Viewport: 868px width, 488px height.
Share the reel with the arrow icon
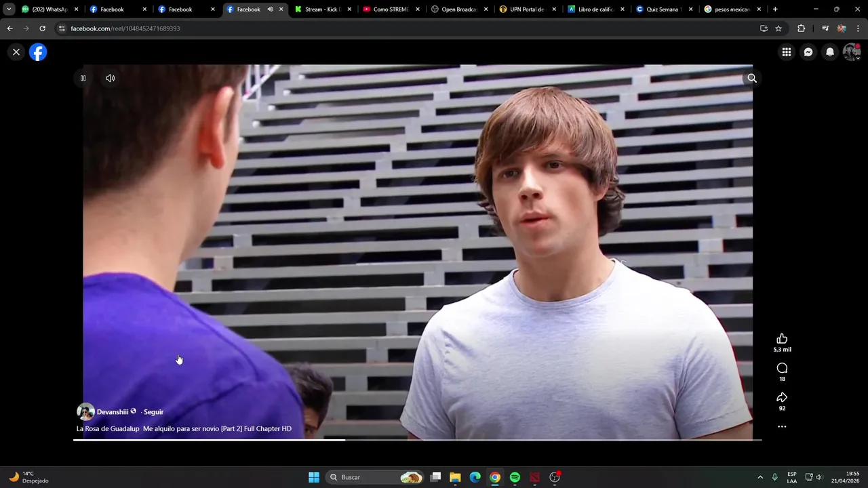pos(782,397)
